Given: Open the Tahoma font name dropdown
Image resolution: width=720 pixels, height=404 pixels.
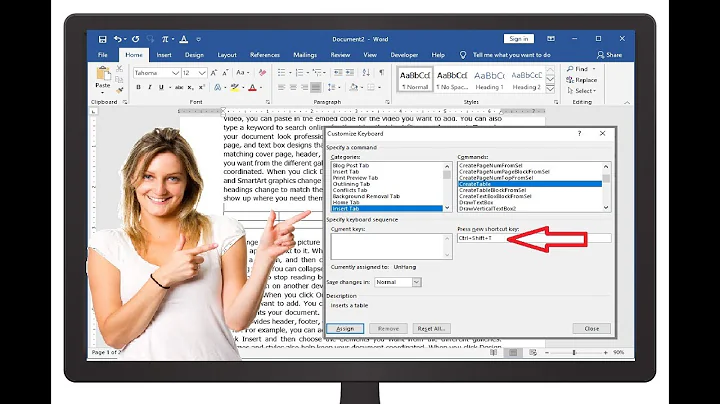Looking at the screenshot, I should coord(175,73).
